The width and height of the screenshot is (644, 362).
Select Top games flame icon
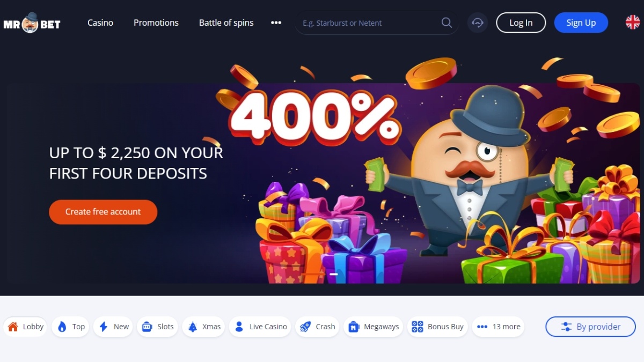[x=71, y=327]
